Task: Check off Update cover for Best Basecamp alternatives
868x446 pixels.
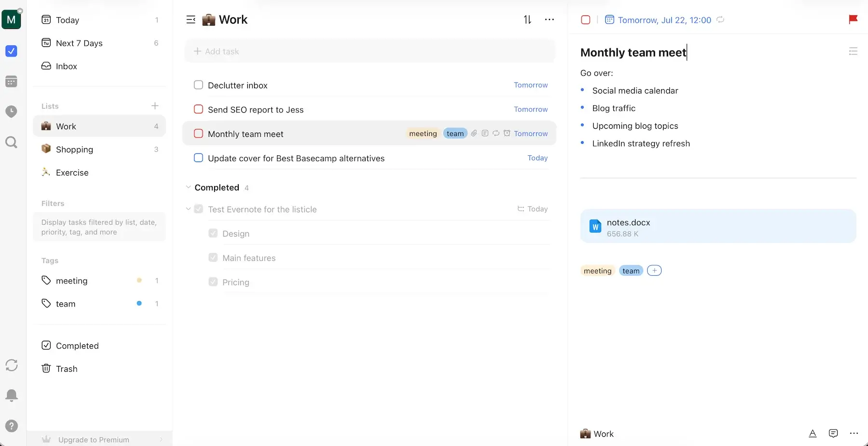Action: tap(198, 158)
